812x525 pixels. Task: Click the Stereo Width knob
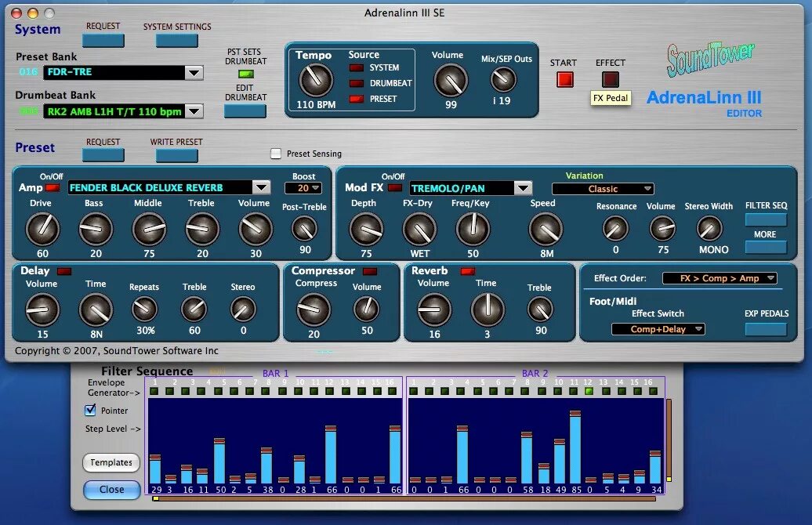pyautogui.click(x=709, y=228)
